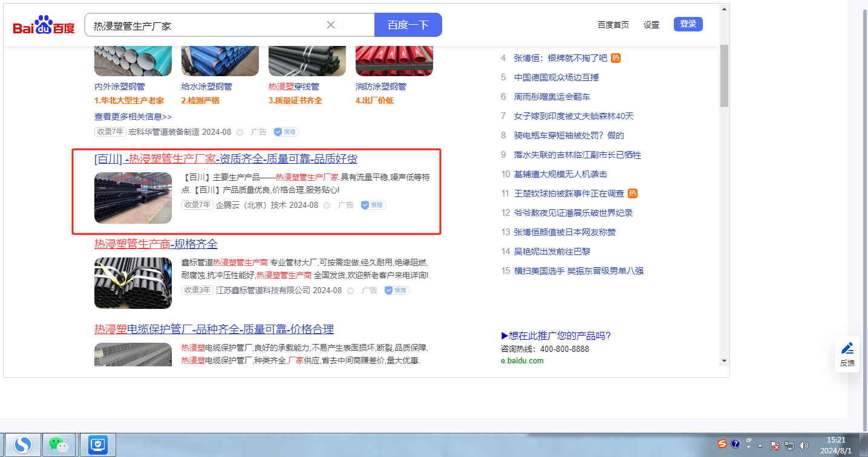Expand the dropdown arrow beside 江苏鑫标管道科技有限公司
The width and height of the screenshot is (868, 457).
pyautogui.click(x=350, y=291)
